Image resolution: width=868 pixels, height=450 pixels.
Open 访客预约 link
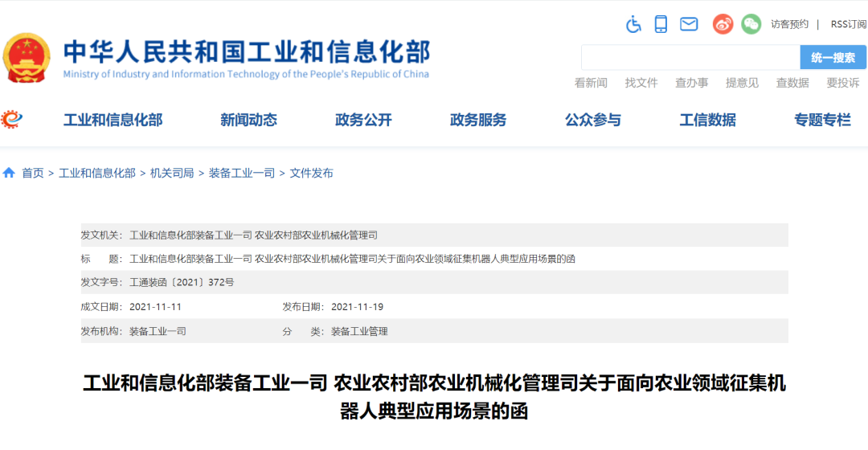[x=789, y=24]
